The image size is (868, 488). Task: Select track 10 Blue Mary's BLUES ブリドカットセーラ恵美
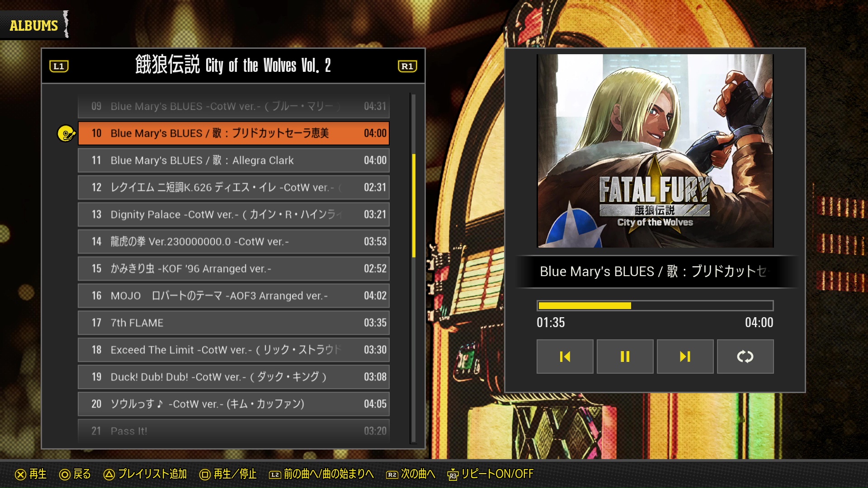tap(234, 133)
